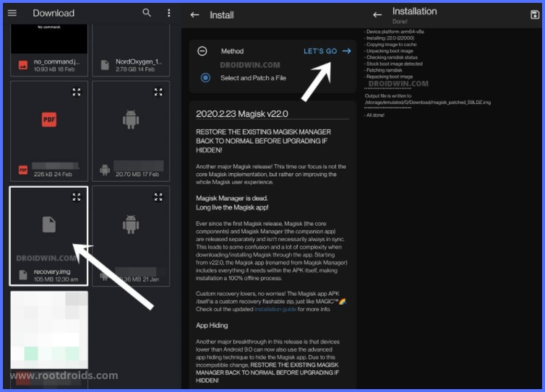
Task: Collapse the Method section
Action: 202,51
